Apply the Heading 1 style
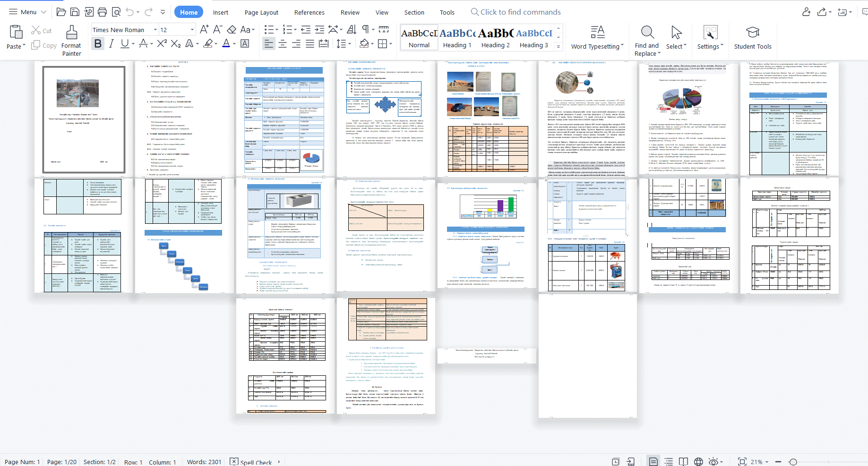The image size is (868, 466). tap(457, 38)
